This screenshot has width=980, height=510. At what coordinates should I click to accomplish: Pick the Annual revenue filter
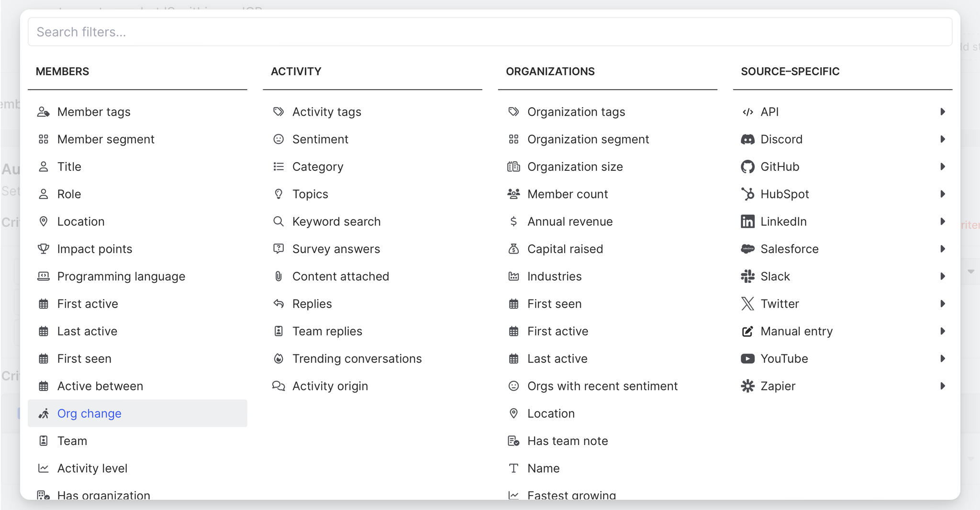click(x=570, y=222)
